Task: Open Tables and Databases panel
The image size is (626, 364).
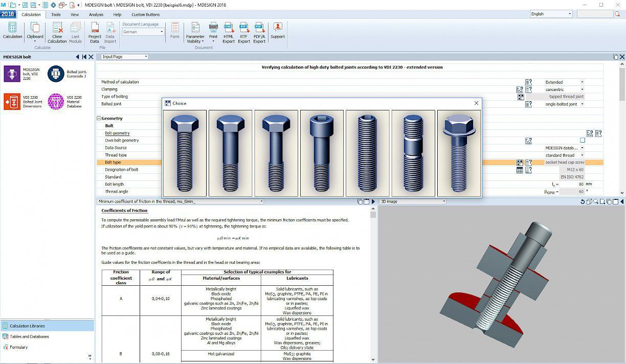Action: (29, 336)
